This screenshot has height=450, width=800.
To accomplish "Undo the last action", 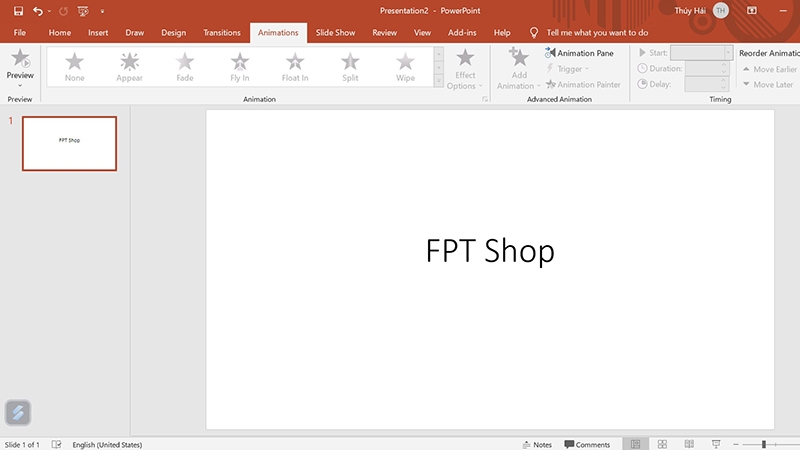I will (x=38, y=11).
